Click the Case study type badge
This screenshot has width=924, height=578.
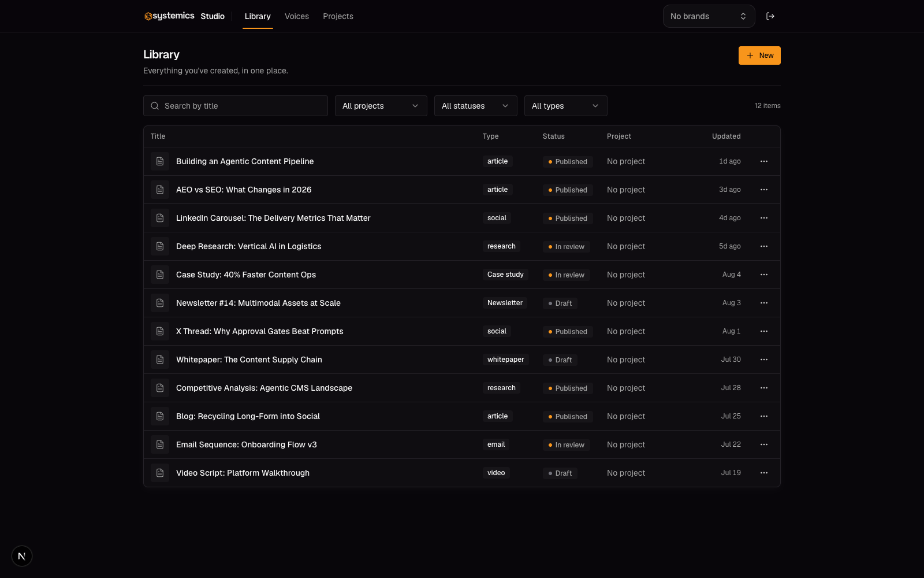pos(505,275)
